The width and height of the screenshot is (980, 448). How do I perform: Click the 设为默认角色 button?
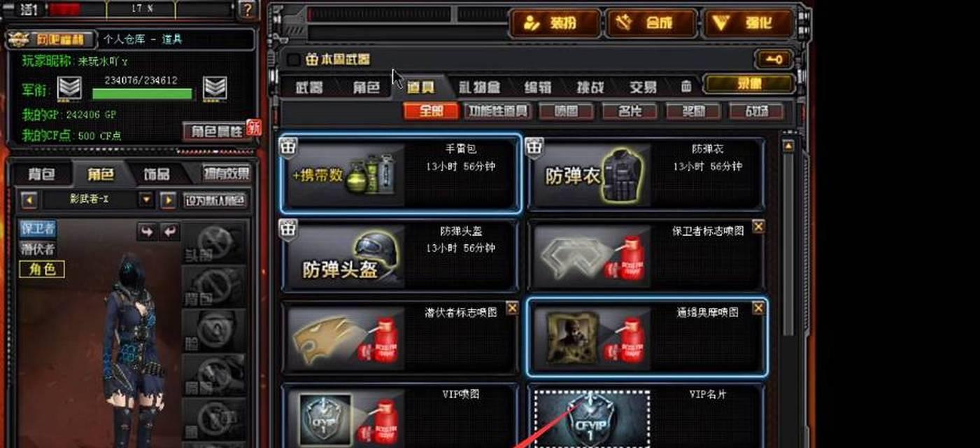pos(215,200)
